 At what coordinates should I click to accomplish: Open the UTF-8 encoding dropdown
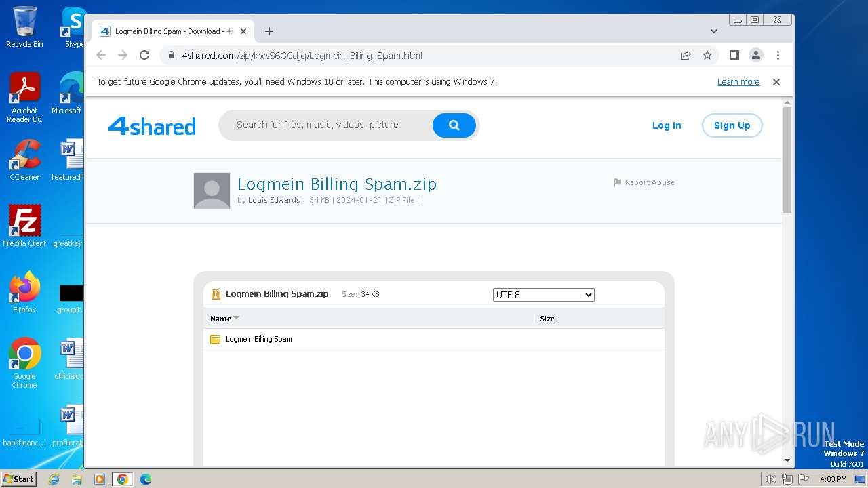coord(544,295)
